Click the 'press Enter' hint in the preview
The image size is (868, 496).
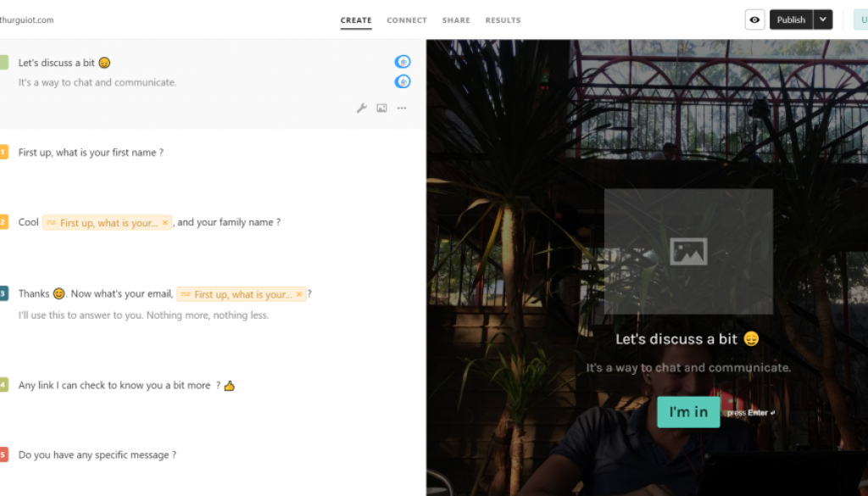[x=751, y=412]
